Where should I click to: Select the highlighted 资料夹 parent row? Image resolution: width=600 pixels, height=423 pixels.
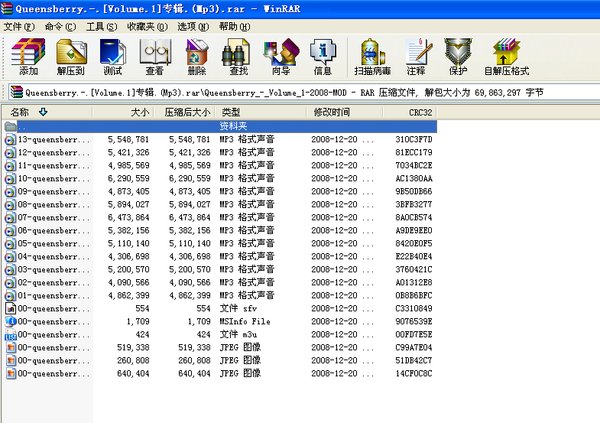click(220, 126)
